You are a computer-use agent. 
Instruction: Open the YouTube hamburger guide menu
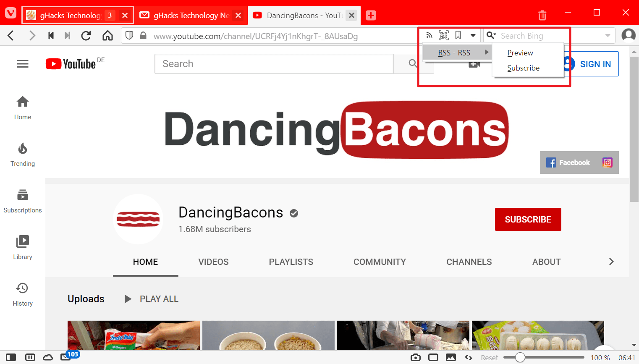(23, 64)
